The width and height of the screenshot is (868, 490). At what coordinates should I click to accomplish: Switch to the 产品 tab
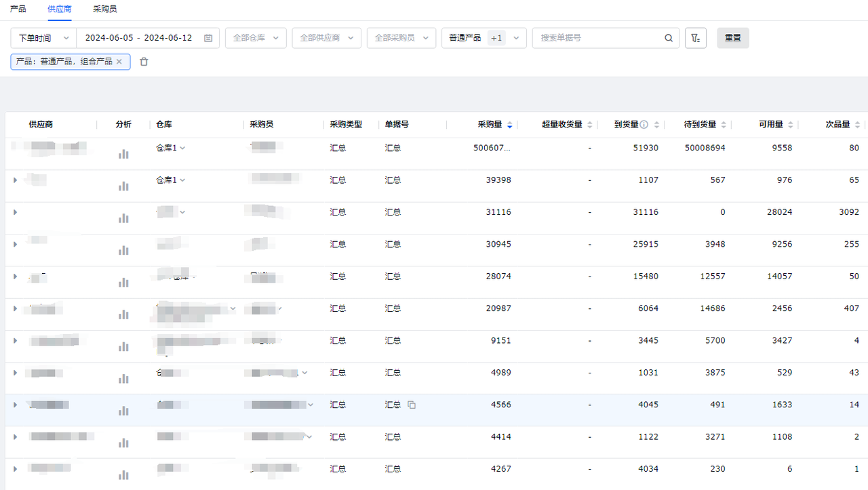(x=18, y=9)
